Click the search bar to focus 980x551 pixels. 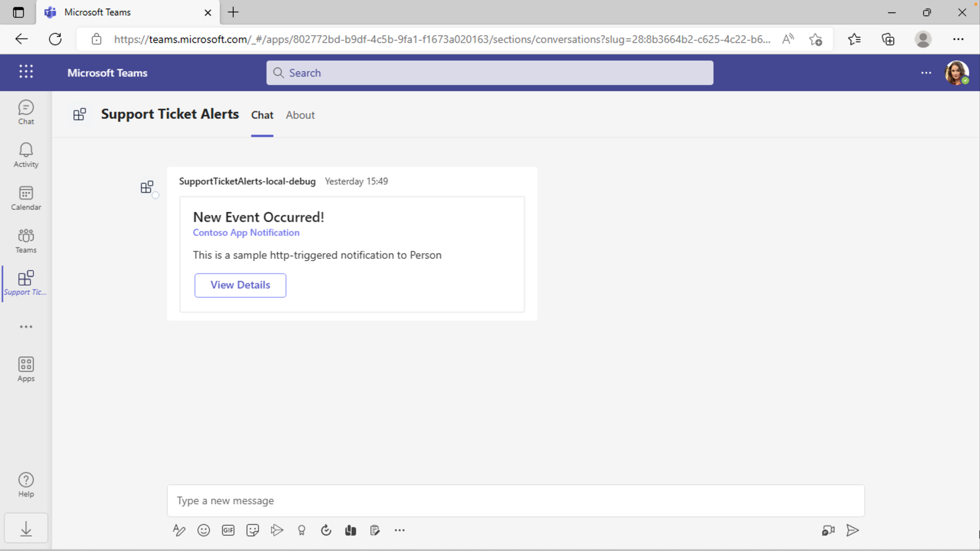click(489, 72)
